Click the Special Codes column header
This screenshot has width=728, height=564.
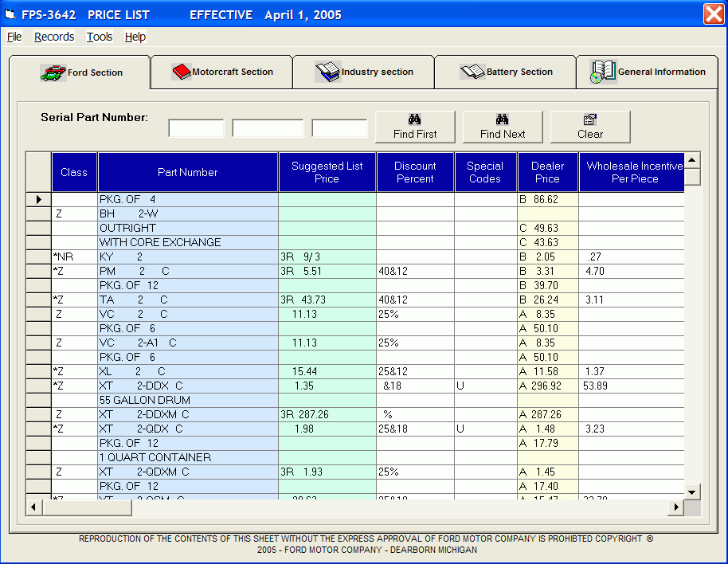click(x=485, y=172)
